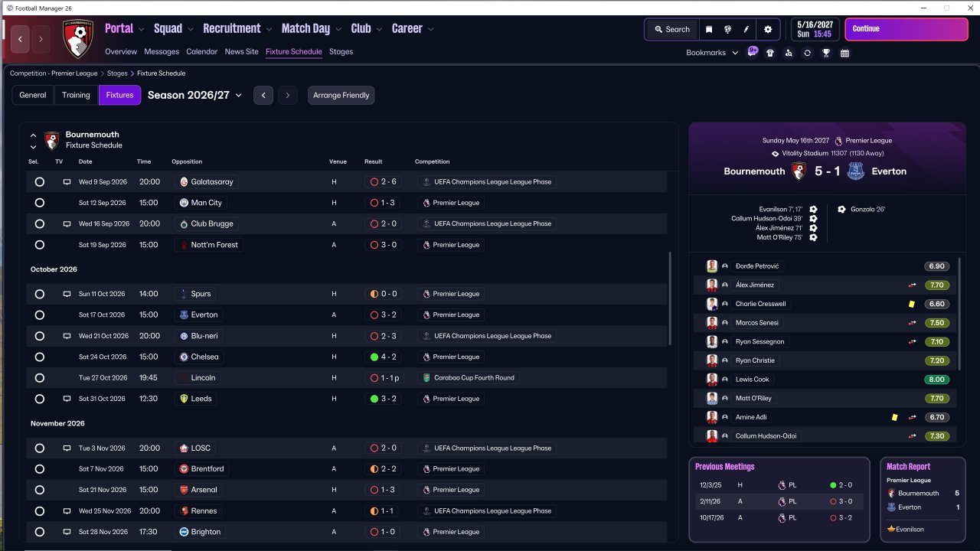The image size is (980, 551).
Task: Open the bookmark icon beside Search
Action: tap(709, 29)
